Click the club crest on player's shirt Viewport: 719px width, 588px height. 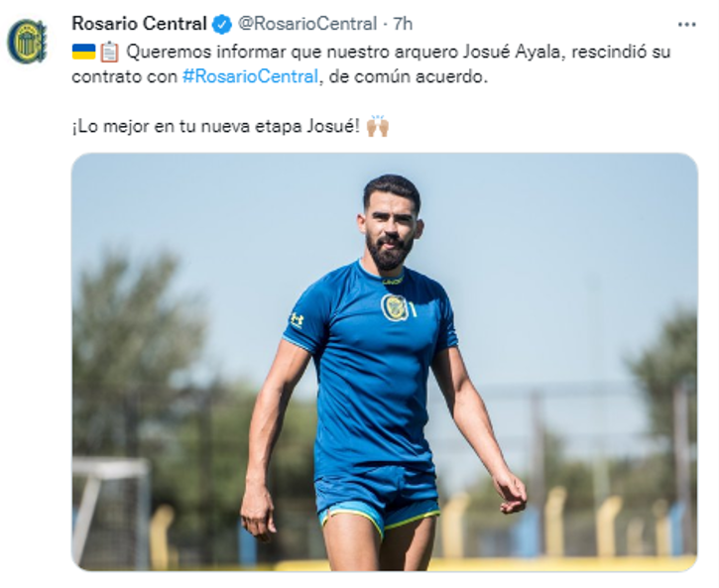pyautogui.click(x=395, y=307)
